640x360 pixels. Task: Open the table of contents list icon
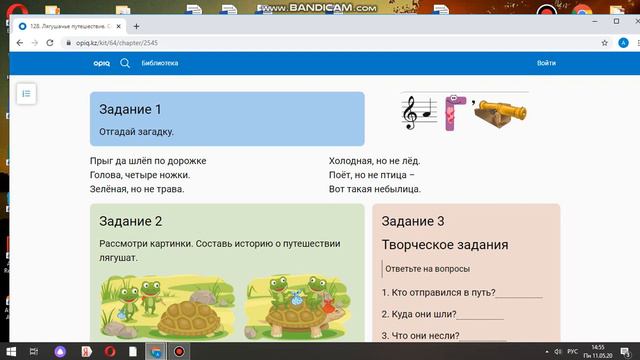27,94
